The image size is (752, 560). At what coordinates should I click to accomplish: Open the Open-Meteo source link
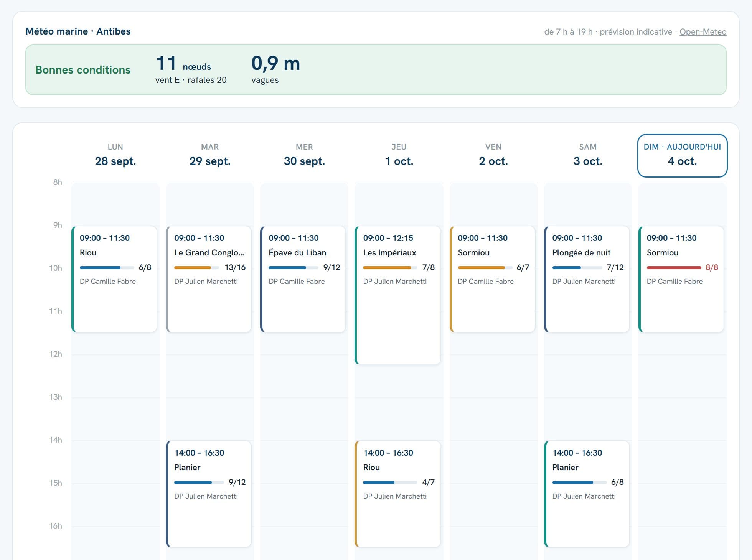tap(703, 32)
